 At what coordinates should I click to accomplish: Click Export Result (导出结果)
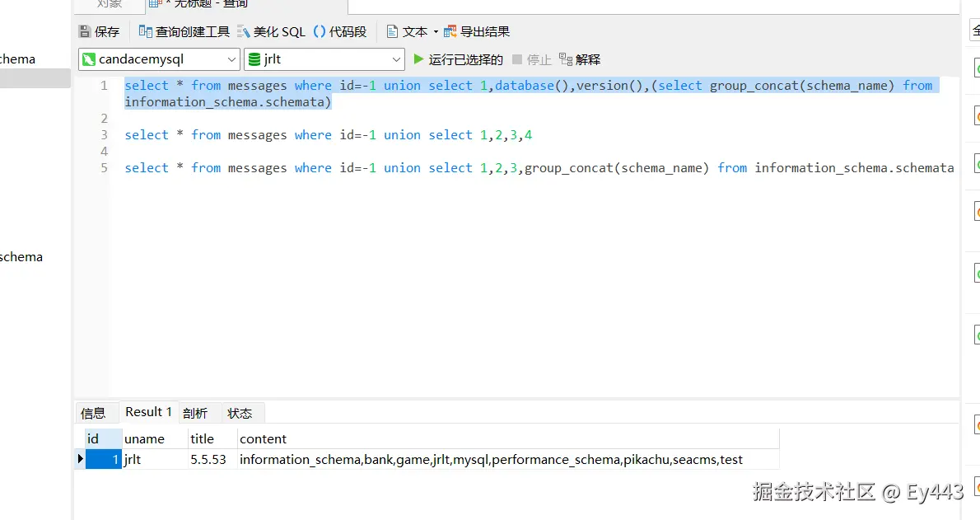[477, 31]
